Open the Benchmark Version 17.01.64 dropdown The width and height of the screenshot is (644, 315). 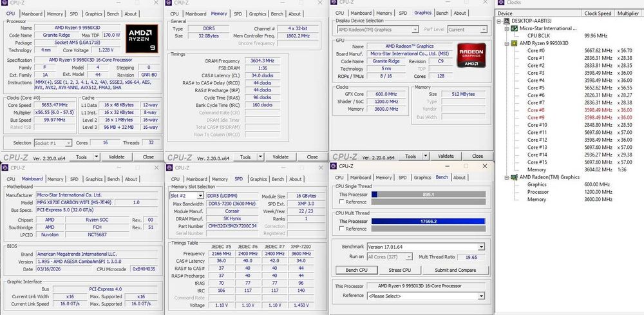click(481, 247)
